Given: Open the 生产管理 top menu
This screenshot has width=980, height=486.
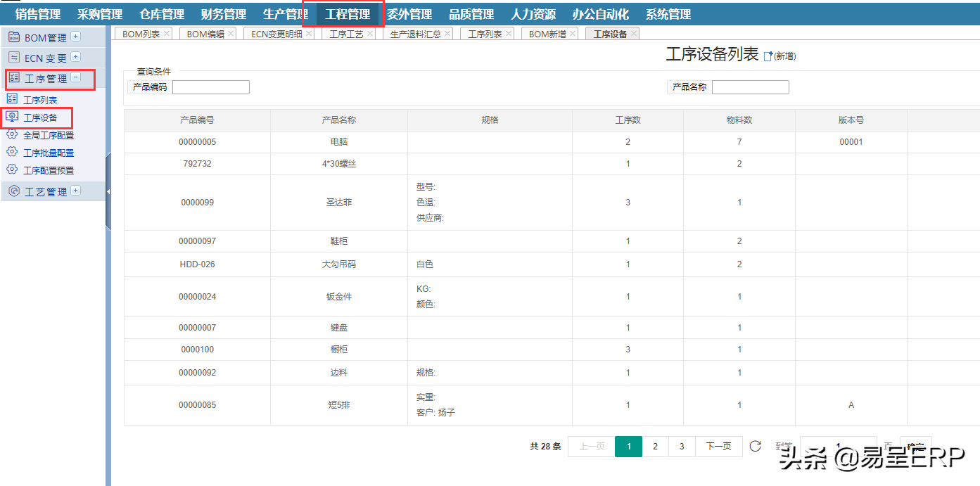Looking at the screenshot, I should tap(285, 14).
